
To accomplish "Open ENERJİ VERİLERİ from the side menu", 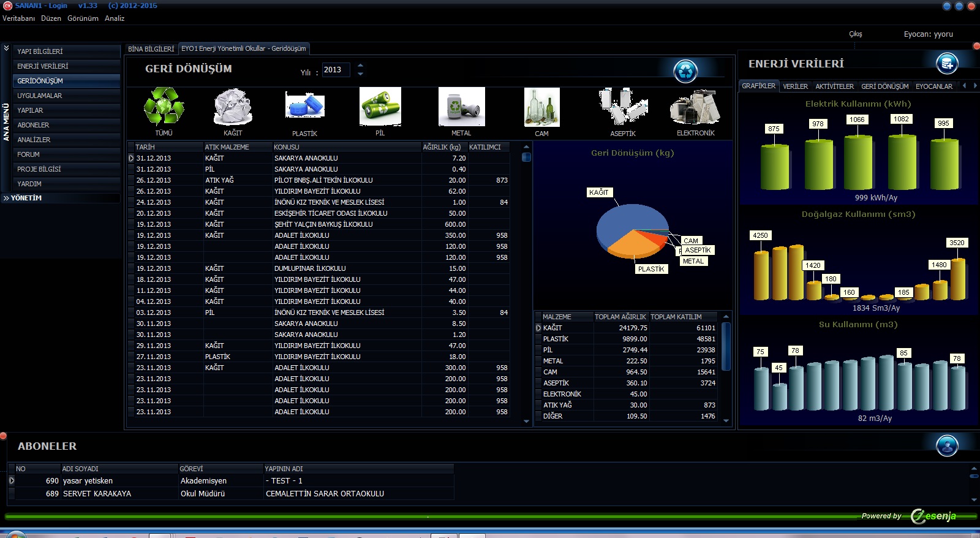I will (x=43, y=66).
